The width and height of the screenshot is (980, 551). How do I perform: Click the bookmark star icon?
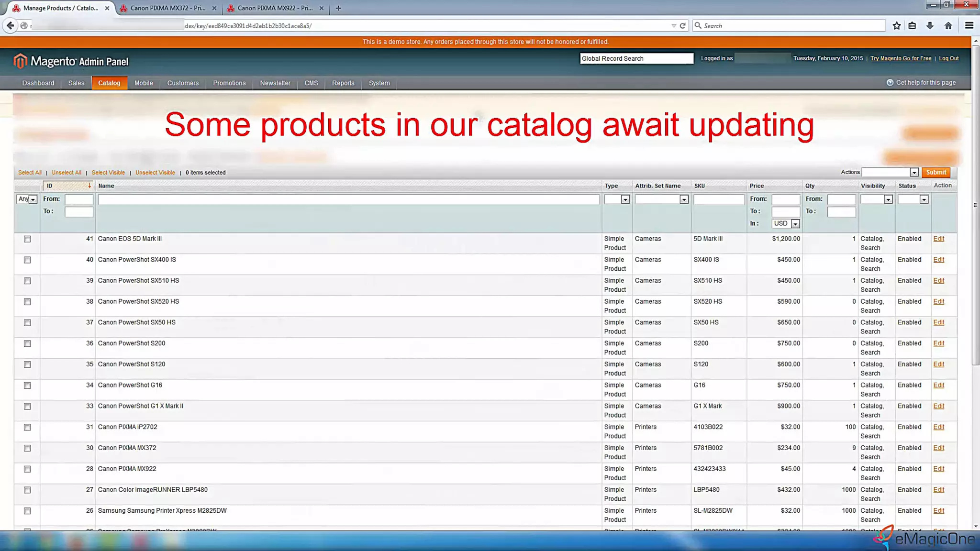(897, 26)
